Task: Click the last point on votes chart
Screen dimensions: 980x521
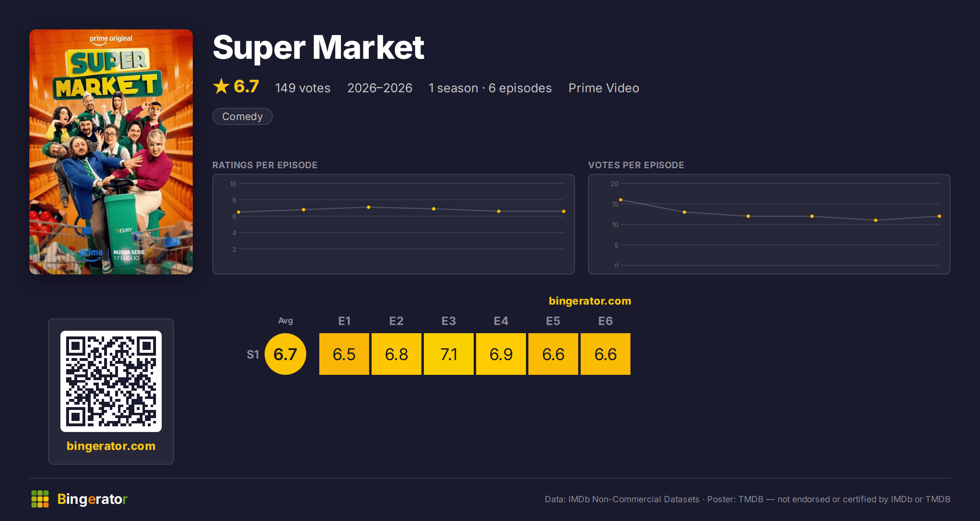Action: pos(940,216)
